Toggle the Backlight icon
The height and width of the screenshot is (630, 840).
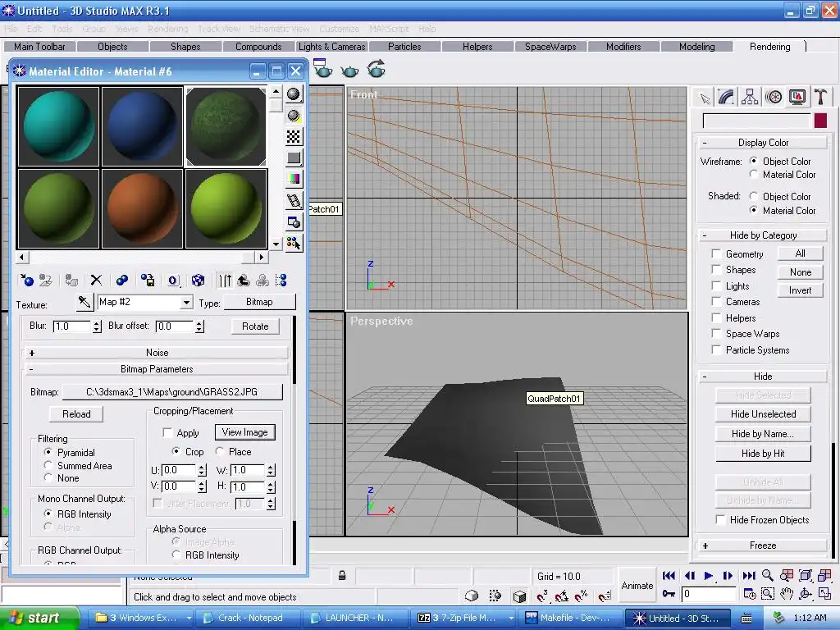point(294,116)
